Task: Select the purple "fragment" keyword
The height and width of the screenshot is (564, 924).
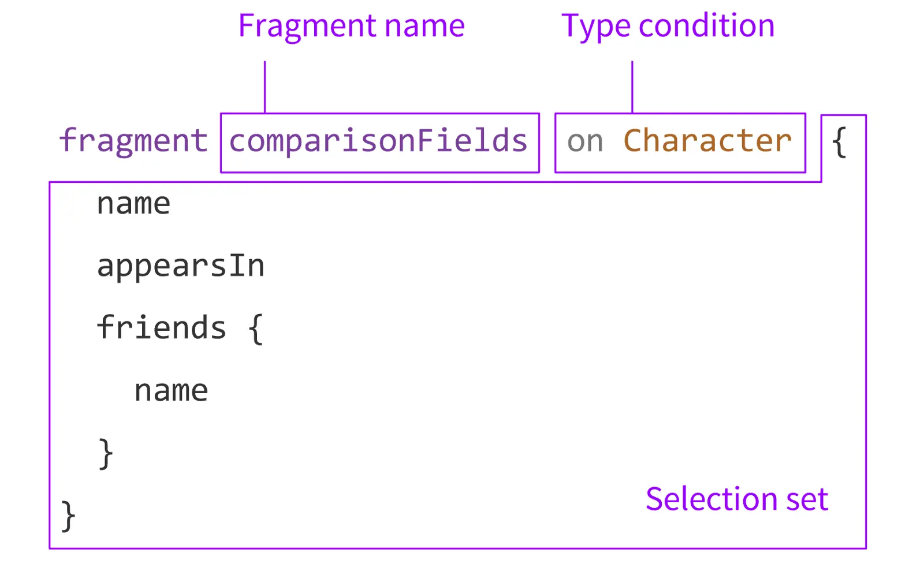Action: click(133, 140)
